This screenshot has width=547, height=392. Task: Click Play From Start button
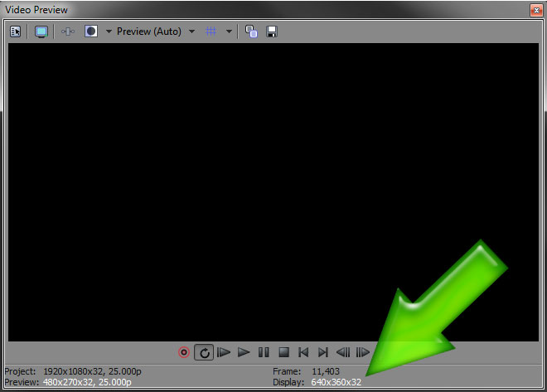click(x=224, y=352)
